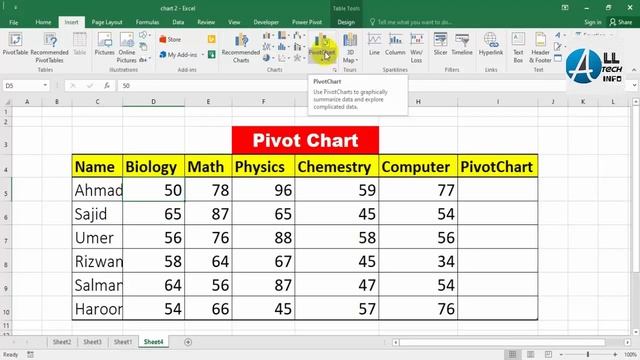Image resolution: width=640 pixels, height=360 pixels.
Task: Switch to Page Break Preview in status bar
Action: [x=548, y=354]
